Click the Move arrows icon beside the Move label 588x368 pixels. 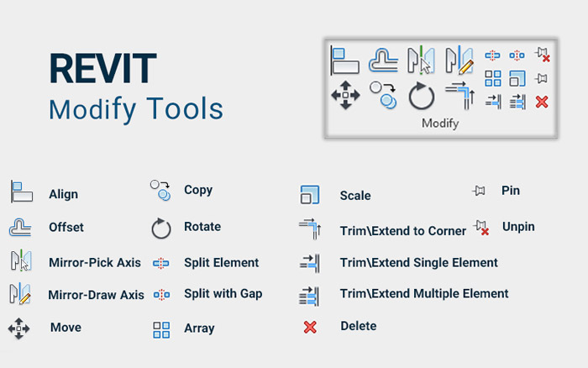[x=18, y=329]
